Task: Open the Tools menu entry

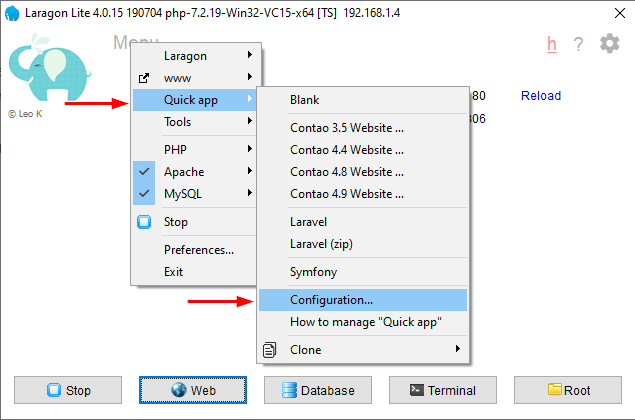Action: (x=194, y=122)
